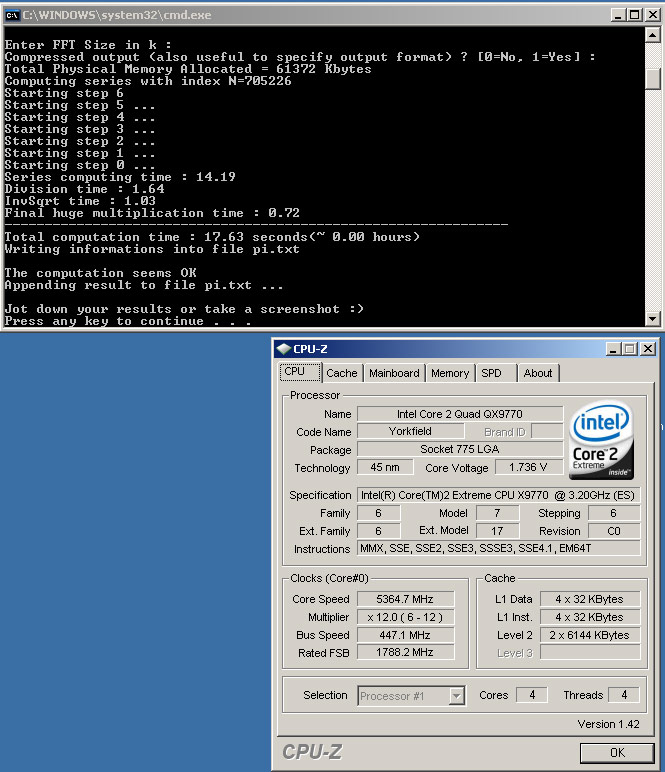Viewport: 665px width, 772px height.
Task: Open the Mainboard tab
Action: pyautogui.click(x=394, y=373)
